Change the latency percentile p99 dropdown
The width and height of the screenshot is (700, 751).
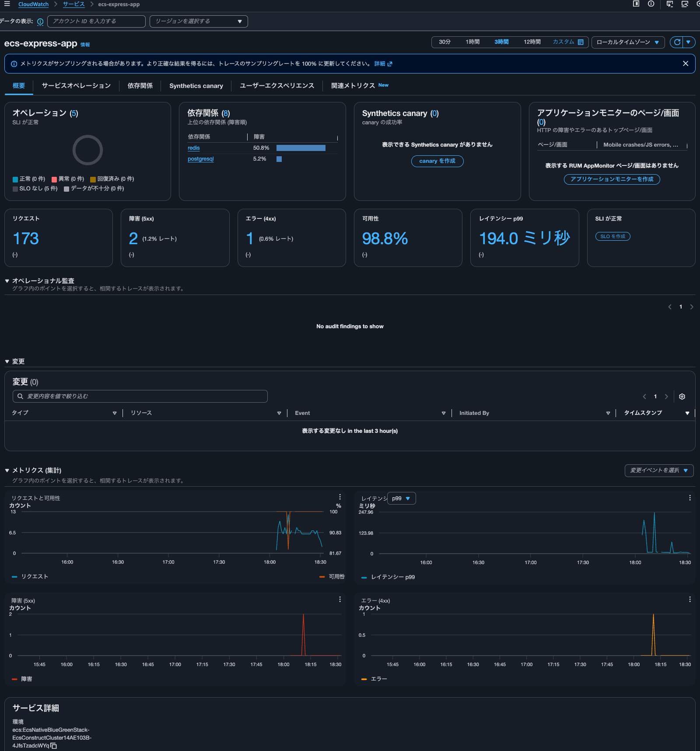[401, 498]
